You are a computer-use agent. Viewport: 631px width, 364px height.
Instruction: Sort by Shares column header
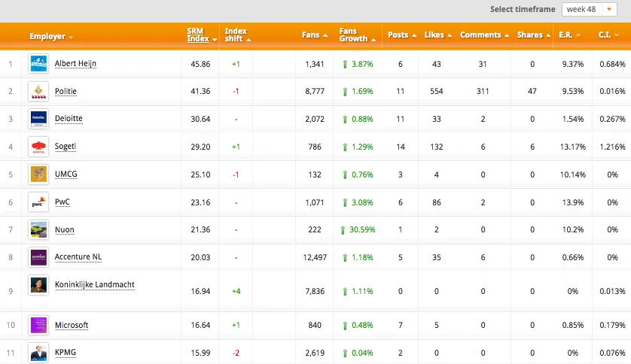click(x=534, y=35)
